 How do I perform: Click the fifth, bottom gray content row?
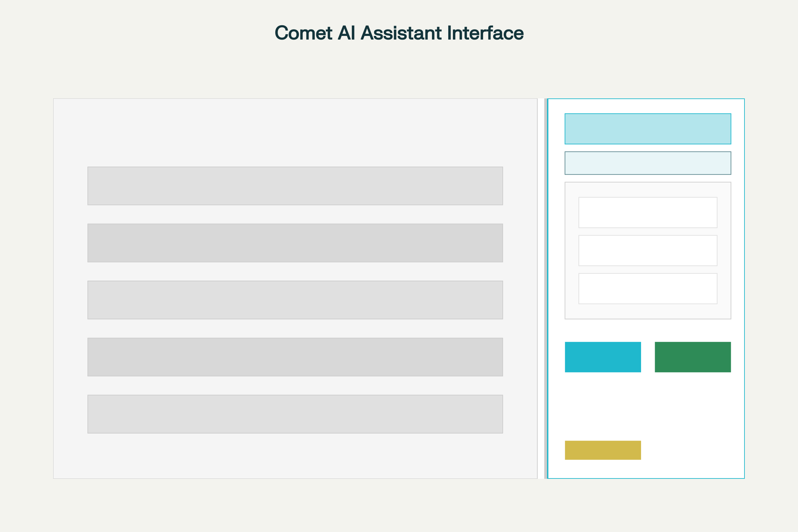(295, 414)
